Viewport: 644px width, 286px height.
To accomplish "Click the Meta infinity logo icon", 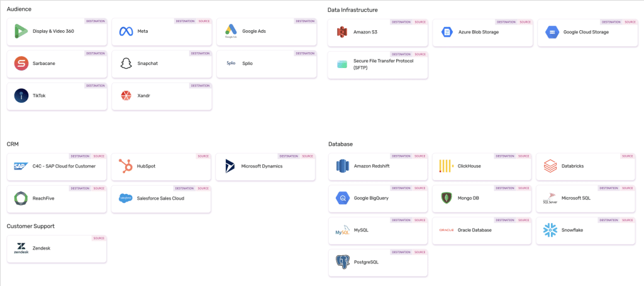I will [x=126, y=31].
